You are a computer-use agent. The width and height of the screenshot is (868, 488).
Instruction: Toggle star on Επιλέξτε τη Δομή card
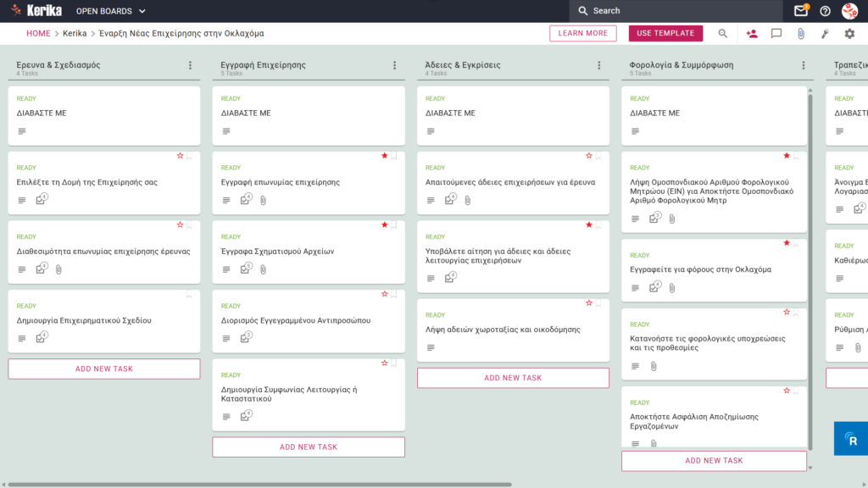(180, 156)
